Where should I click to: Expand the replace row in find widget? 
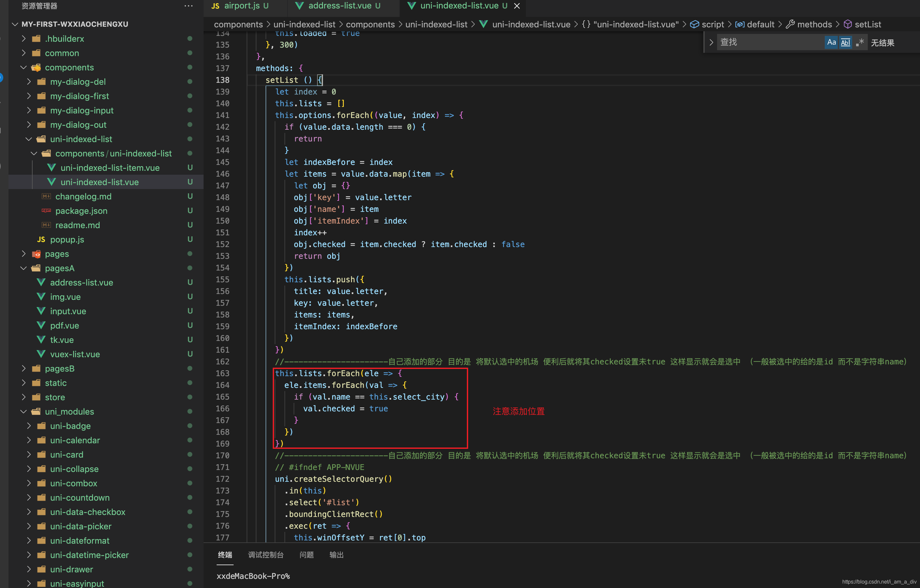[711, 42]
